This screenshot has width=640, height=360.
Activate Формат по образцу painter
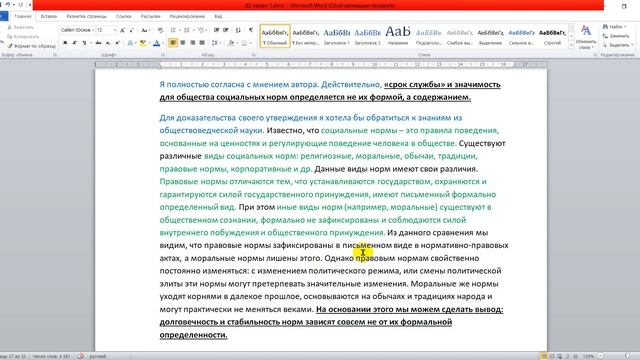[32, 46]
